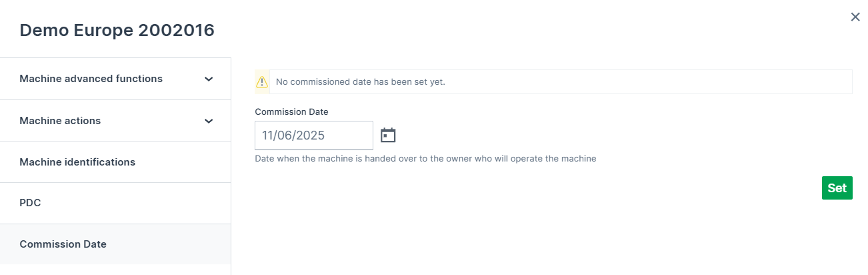Select the day '11' in the date field
This screenshot has height=275, width=868.
pos(269,135)
